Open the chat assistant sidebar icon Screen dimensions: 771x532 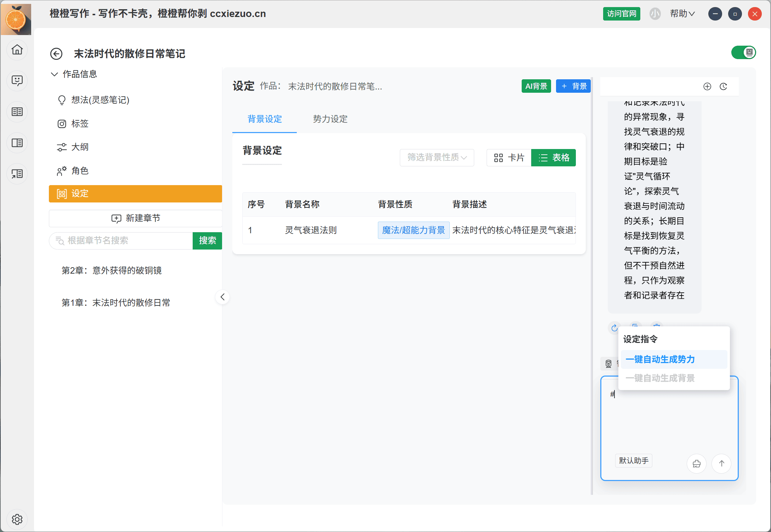(x=17, y=81)
